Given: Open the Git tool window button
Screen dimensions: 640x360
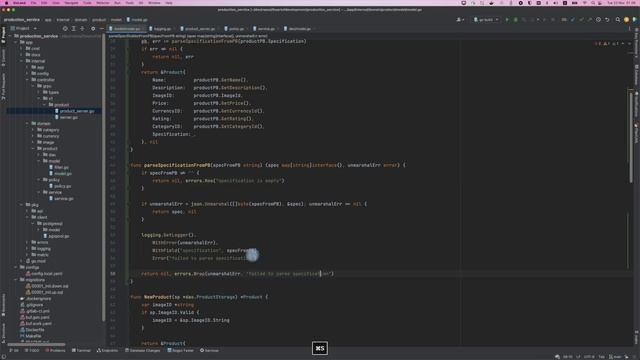Looking at the screenshot, I should [14, 350].
